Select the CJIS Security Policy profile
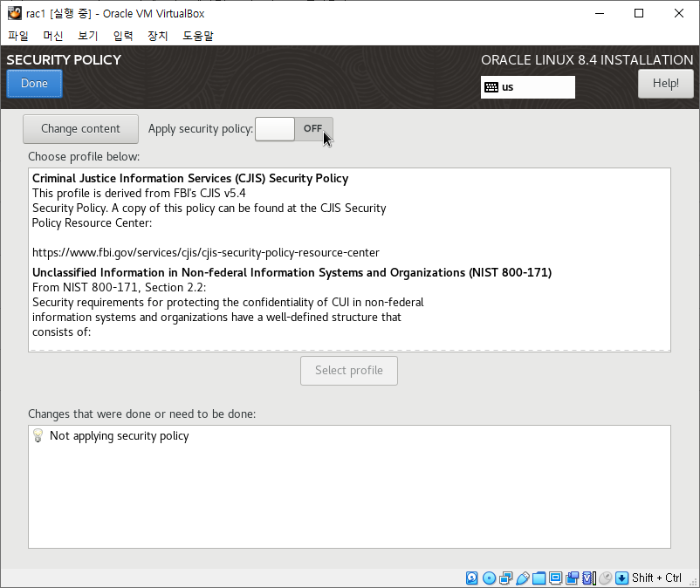700x588 pixels. 349,215
